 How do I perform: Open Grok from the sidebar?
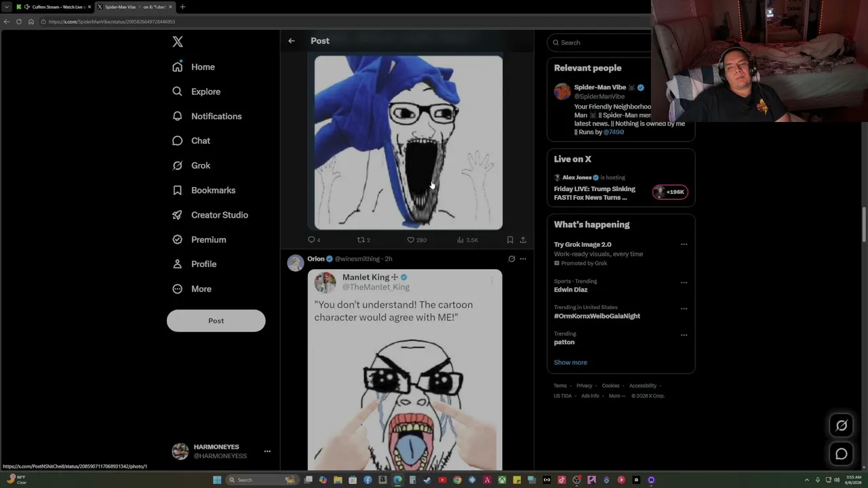point(191,165)
